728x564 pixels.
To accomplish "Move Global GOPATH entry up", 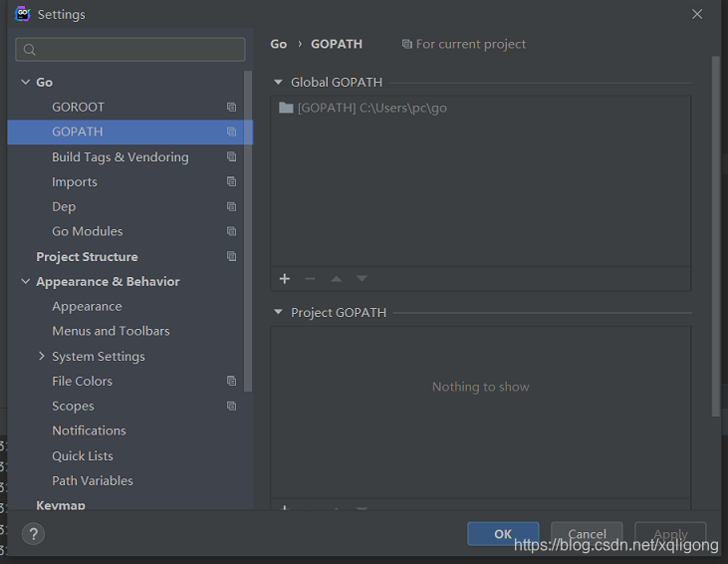I will [337, 279].
